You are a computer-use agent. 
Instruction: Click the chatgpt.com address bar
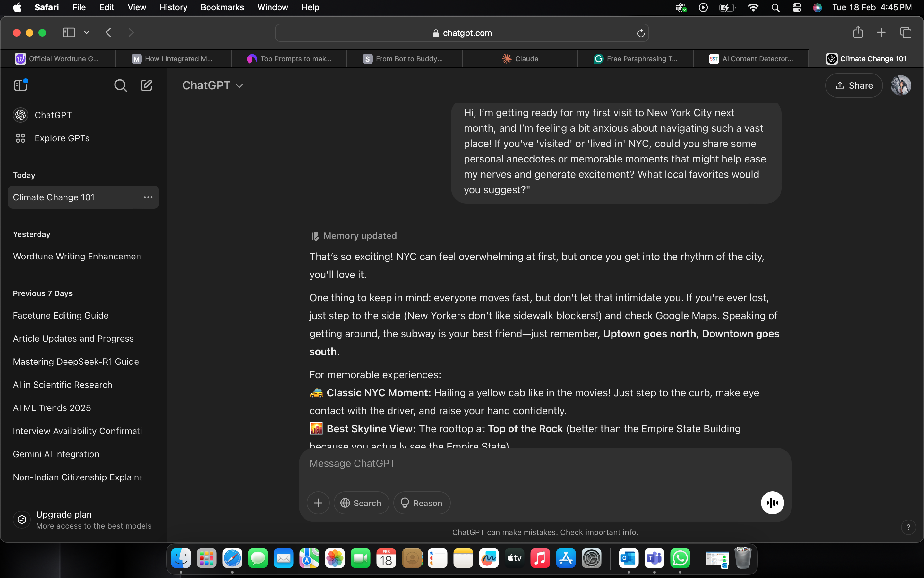pos(462,33)
